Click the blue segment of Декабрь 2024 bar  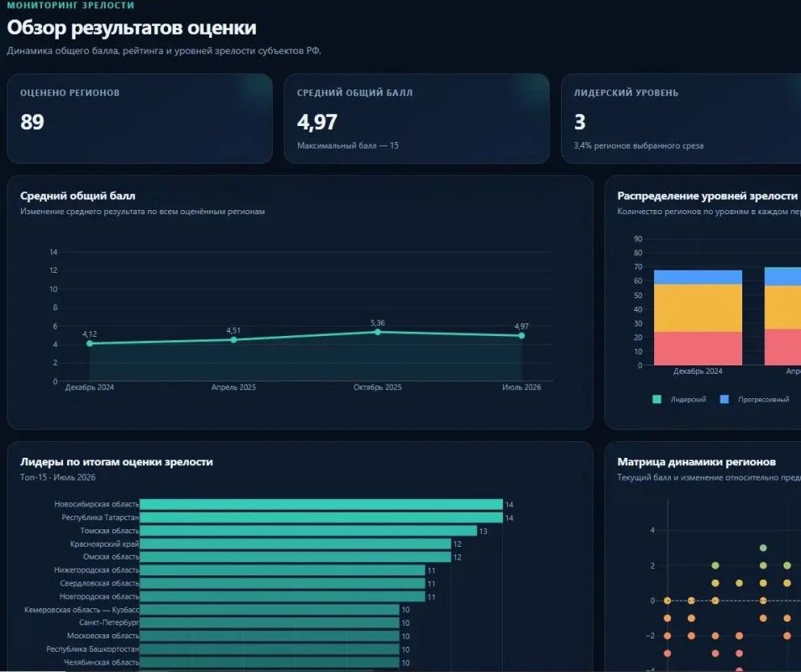(698, 277)
